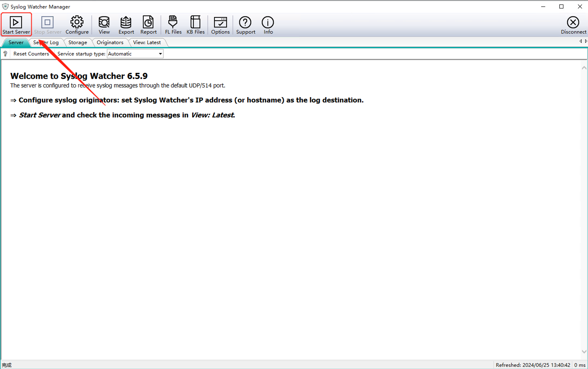The image size is (588, 369).
Task: Click the Disconnect icon
Action: pos(573,23)
